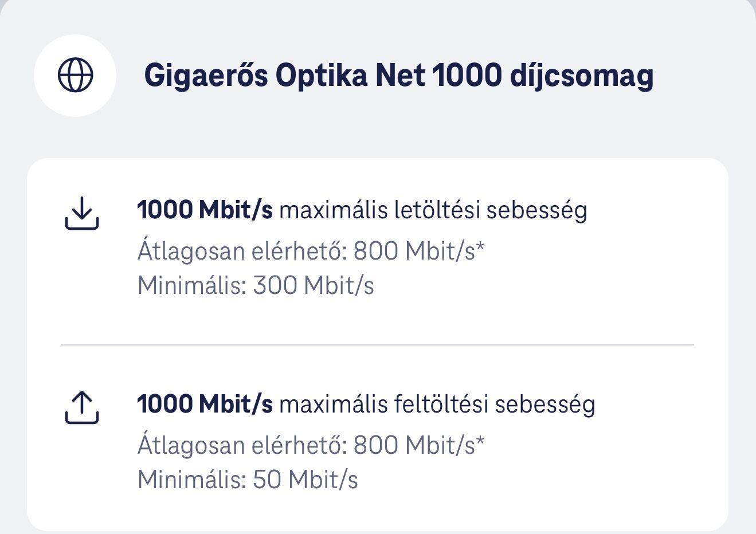
Task: Click the maximális letöltési sebesség text
Action: [x=433, y=210]
